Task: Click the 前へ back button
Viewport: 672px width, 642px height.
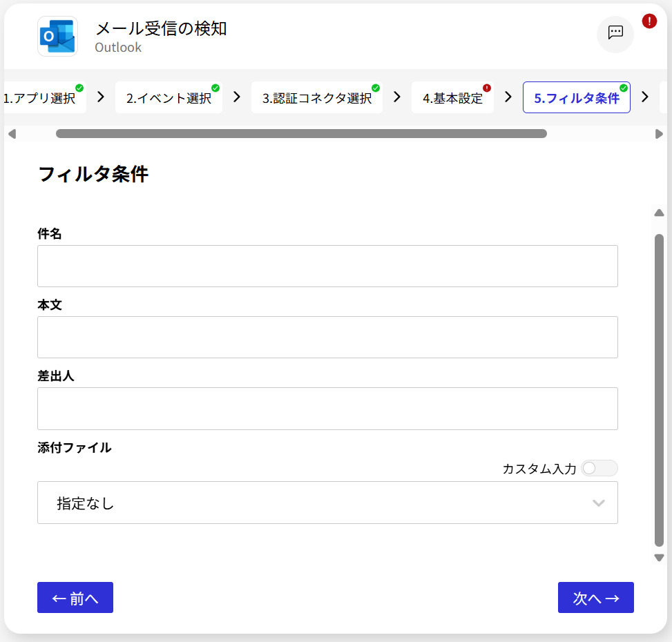Action: pyautogui.click(x=75, y=598)
